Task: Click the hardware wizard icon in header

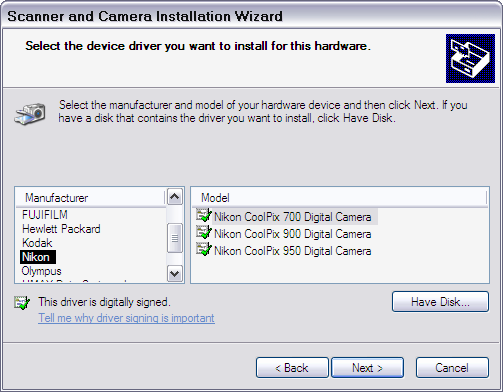Action: click(470, 58)
